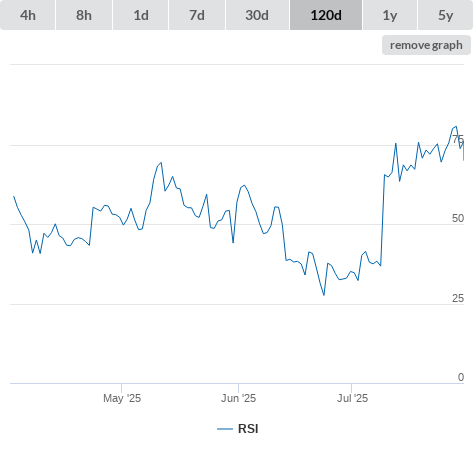
Task: Switch to the 8h time range
Action: [84, 15]
